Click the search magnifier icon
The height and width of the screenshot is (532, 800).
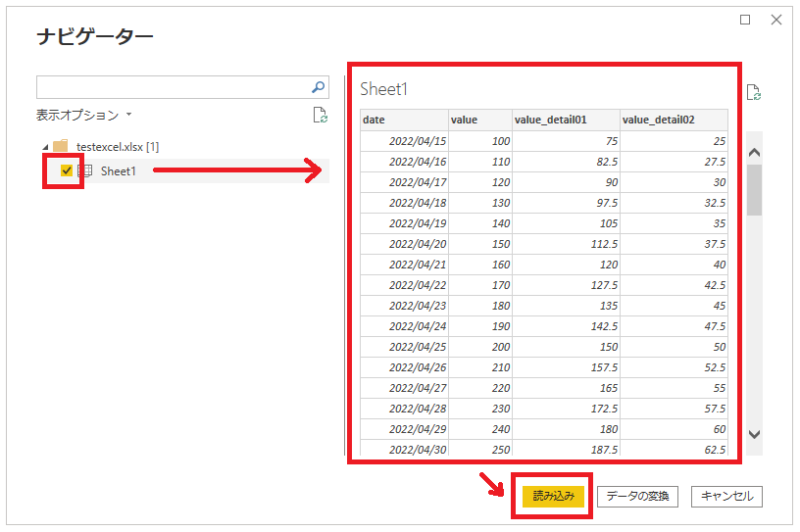318,87
